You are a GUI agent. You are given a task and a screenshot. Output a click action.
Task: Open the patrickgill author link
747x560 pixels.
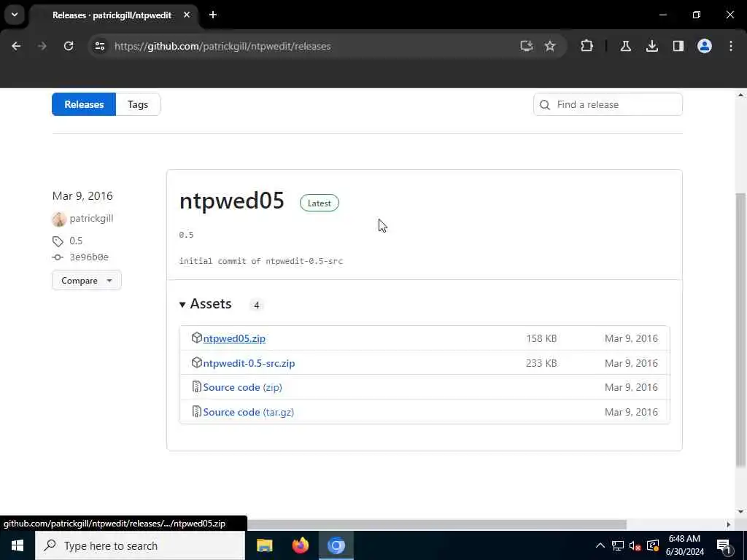coord(91,219)
